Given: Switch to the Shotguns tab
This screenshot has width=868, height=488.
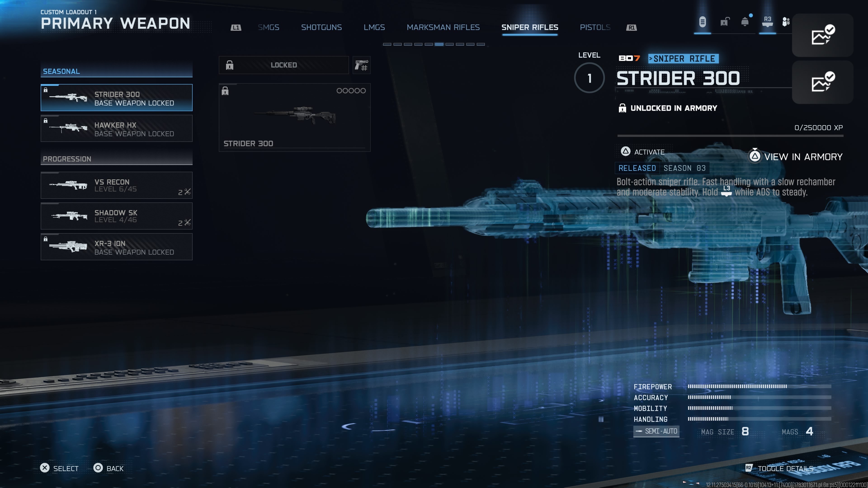Looking at the screenshot, I should (321, 27).
